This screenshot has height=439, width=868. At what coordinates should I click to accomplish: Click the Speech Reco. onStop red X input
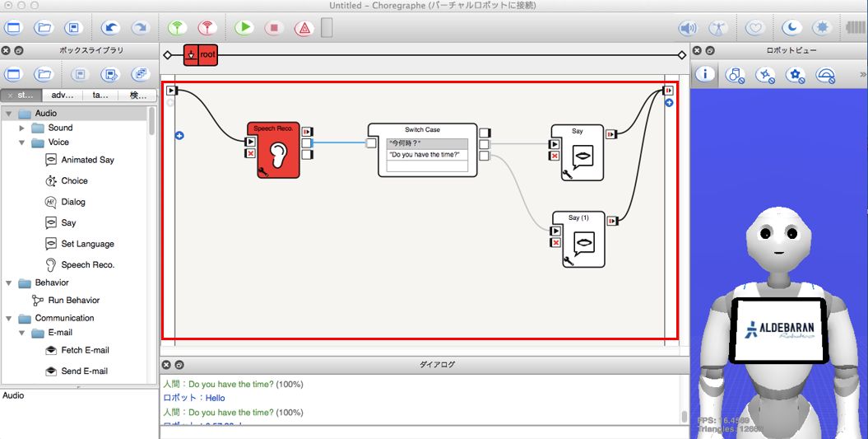coord(250,153)
